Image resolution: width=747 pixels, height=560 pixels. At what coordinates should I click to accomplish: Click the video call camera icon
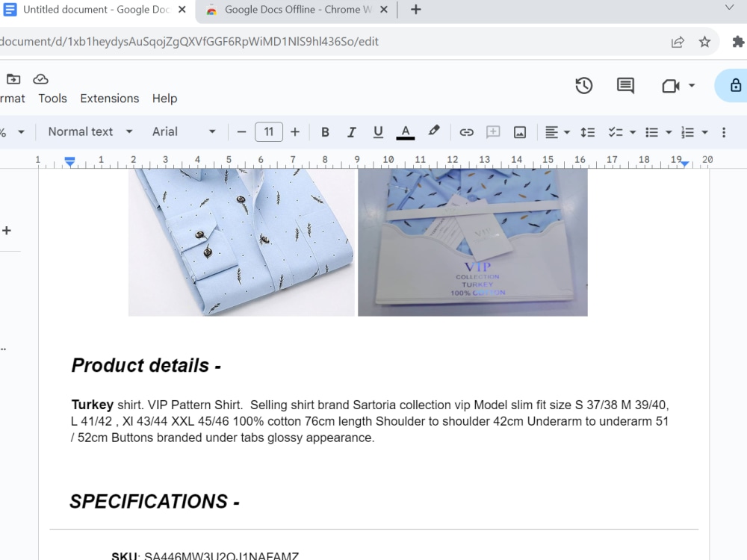coord(671,86)
